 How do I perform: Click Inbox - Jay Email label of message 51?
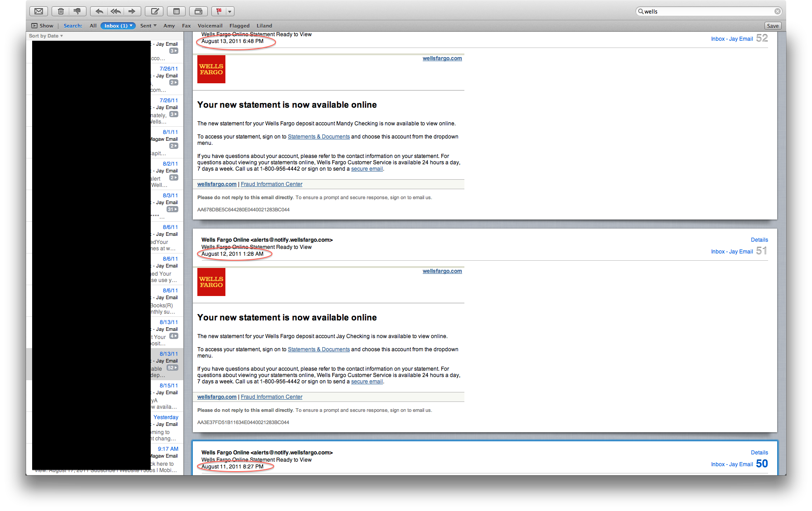coord(732,252)
